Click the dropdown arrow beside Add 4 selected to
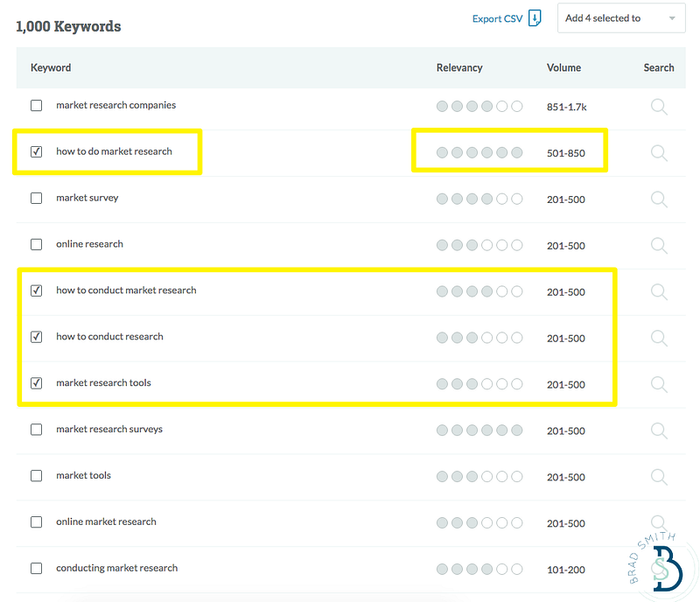The height and width of the screenshot is (602, 700). click(x=672, y=18)
